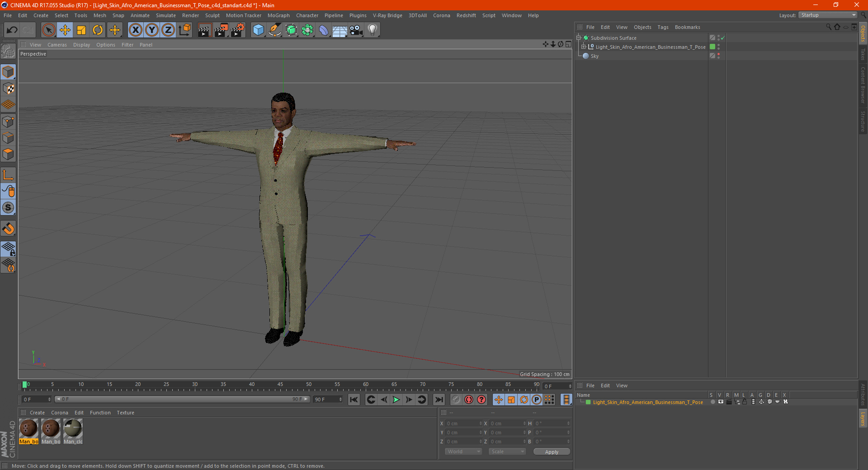Click Apply button in coordinates panel
868x470 pixels.
[552, 452]
